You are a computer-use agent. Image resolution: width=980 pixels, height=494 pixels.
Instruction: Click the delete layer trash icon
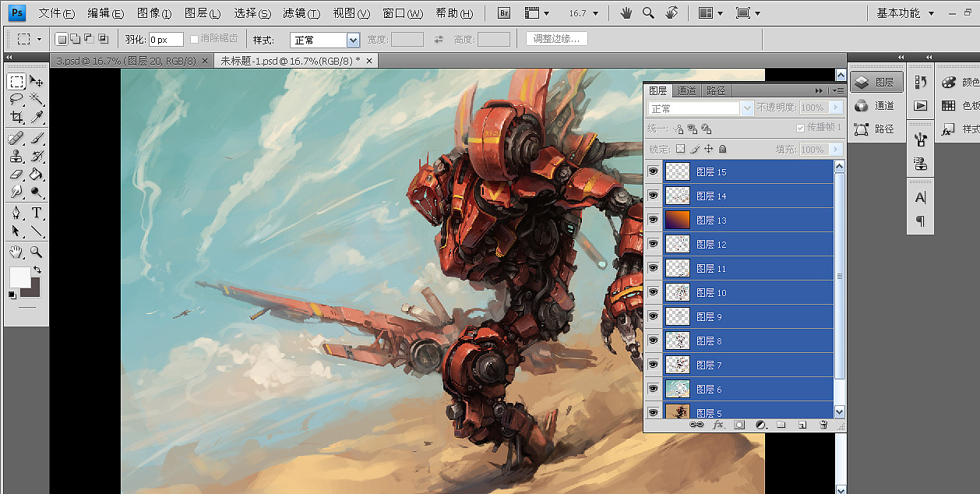[823, 425]
